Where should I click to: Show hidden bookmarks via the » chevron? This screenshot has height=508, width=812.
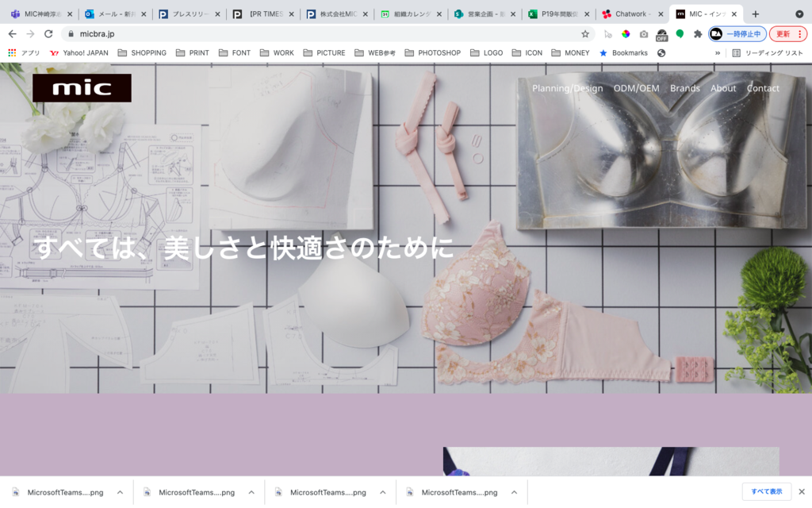pos(717,53)
